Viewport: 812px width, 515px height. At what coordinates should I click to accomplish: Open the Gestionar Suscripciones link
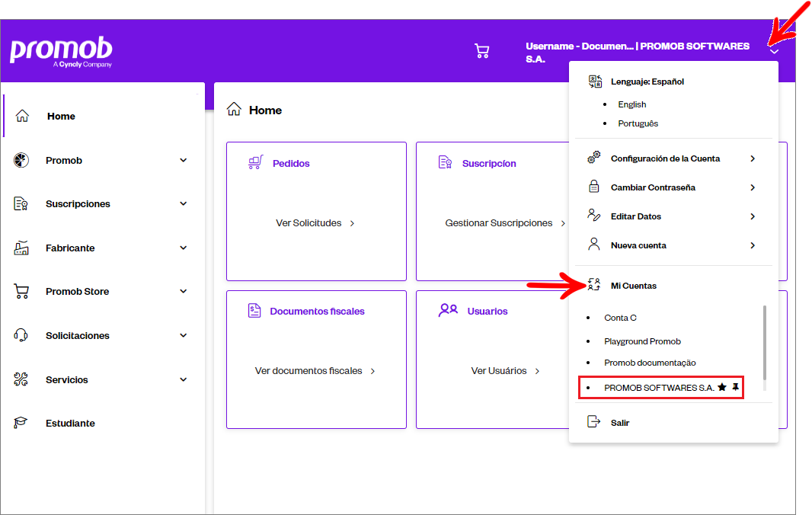coord(505,222)
